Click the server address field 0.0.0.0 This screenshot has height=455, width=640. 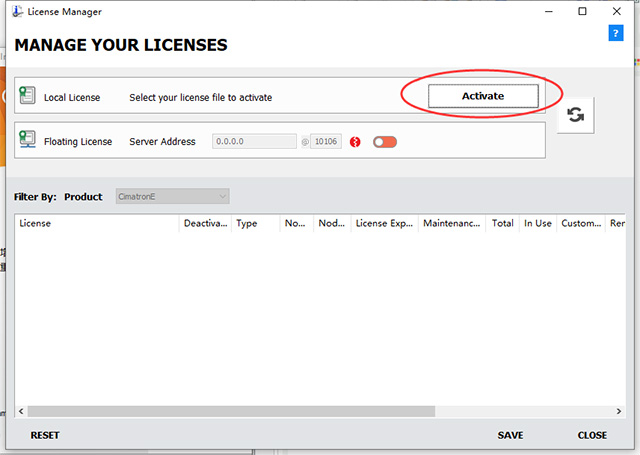(x=254, y=142)
